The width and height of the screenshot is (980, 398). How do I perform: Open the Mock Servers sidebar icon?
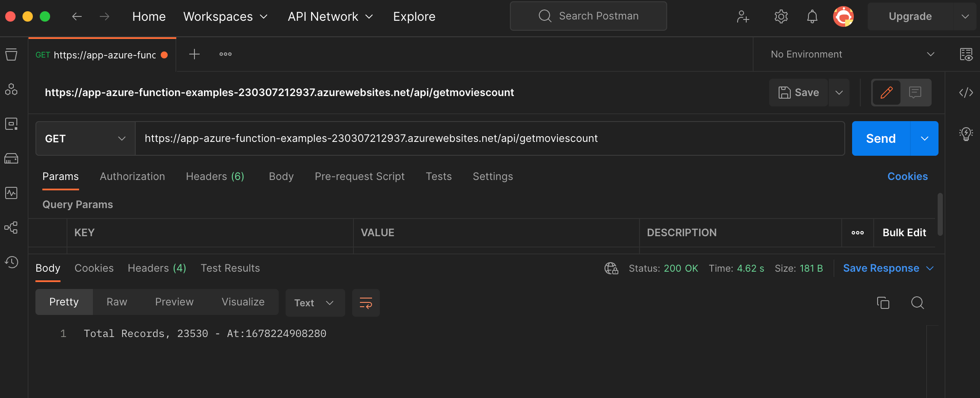pos(11,158)
